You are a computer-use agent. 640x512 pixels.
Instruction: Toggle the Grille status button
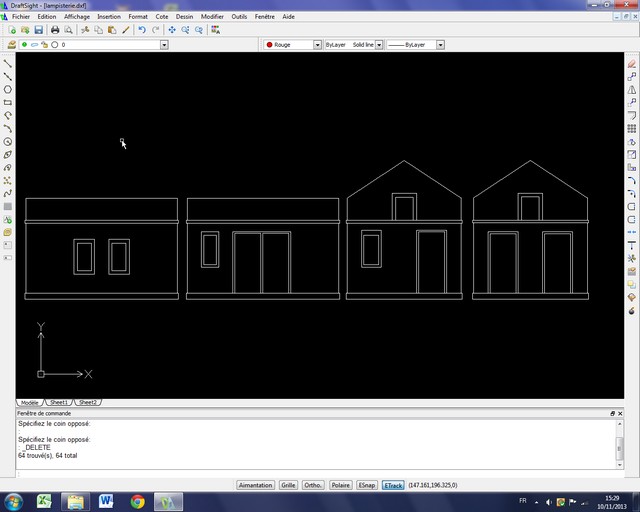coord(288,485)
